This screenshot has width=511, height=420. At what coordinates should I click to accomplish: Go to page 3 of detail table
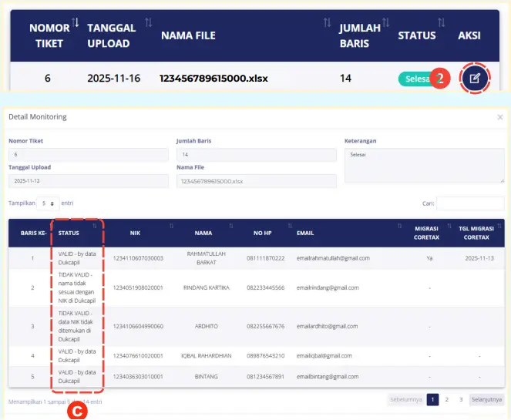[x=461, y=399]
